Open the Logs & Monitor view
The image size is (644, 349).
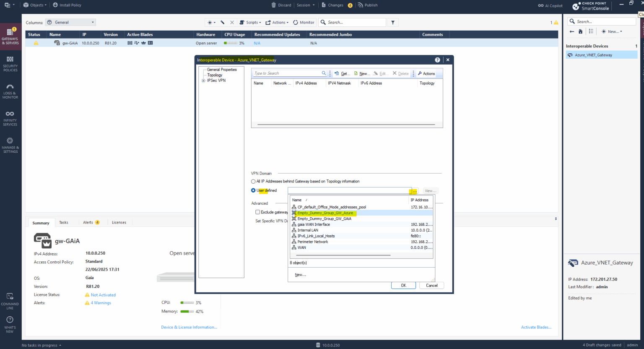tap(10, 91)
